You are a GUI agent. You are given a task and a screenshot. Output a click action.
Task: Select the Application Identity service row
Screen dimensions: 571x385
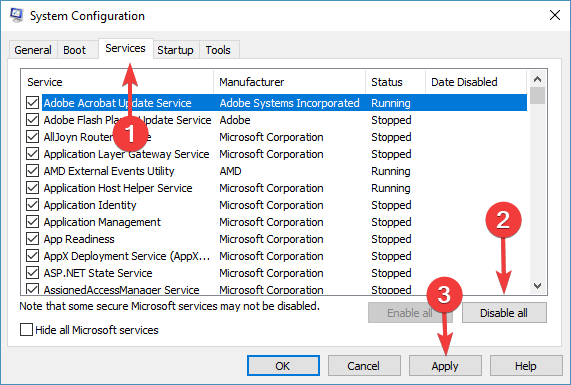click(276, 205)
